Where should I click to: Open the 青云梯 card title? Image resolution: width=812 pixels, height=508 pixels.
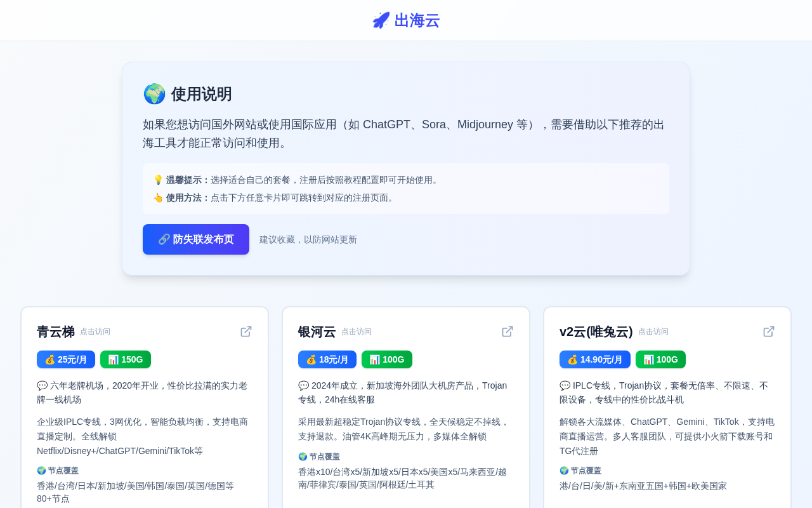pyautogui.click(x=56, y=331)
